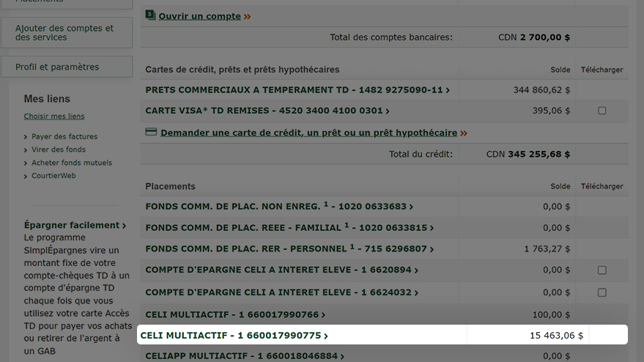Open COMPTE D'EPARGNE CELI 1 6620894 account
Image resolution: width=644 pixels, height=362 pixels.
coord(282,270)
